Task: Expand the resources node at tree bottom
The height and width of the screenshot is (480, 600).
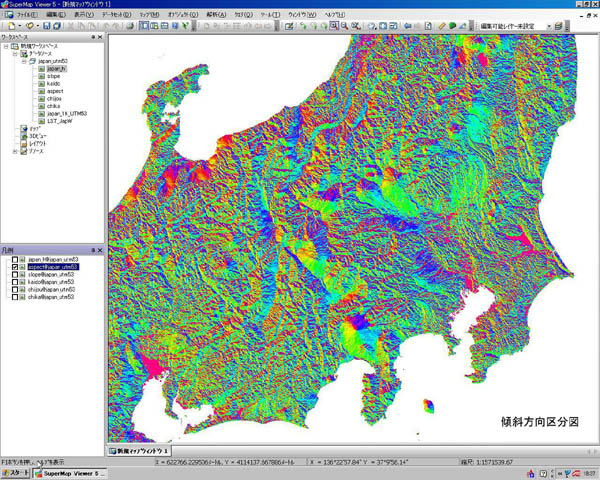Action: (13, 152)
